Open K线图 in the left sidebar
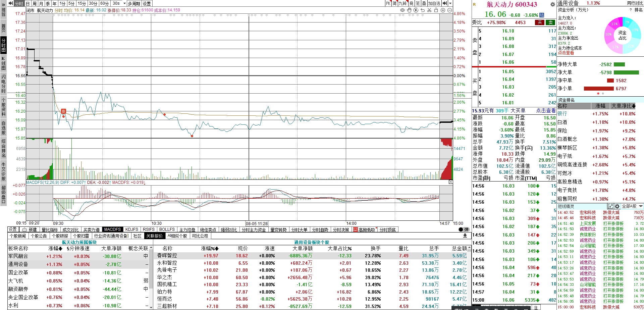This screenshot has width=644, height=310. [3, 63]
